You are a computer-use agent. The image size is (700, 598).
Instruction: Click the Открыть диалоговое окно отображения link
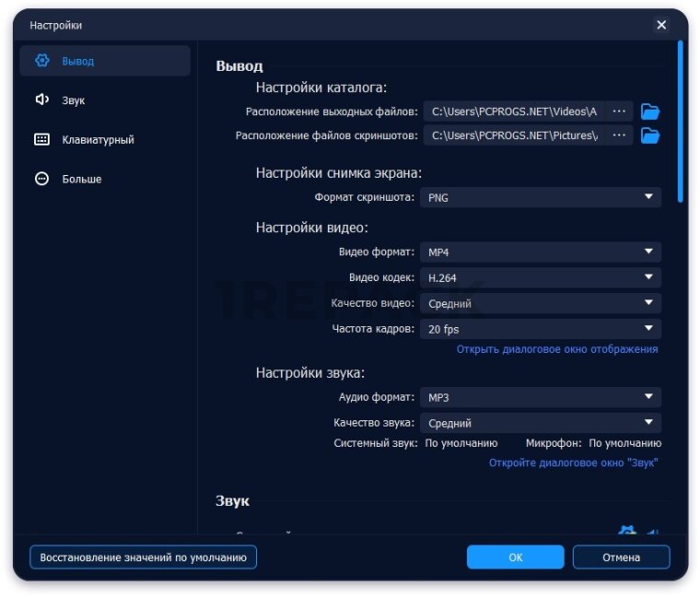[x=557, y=349]
